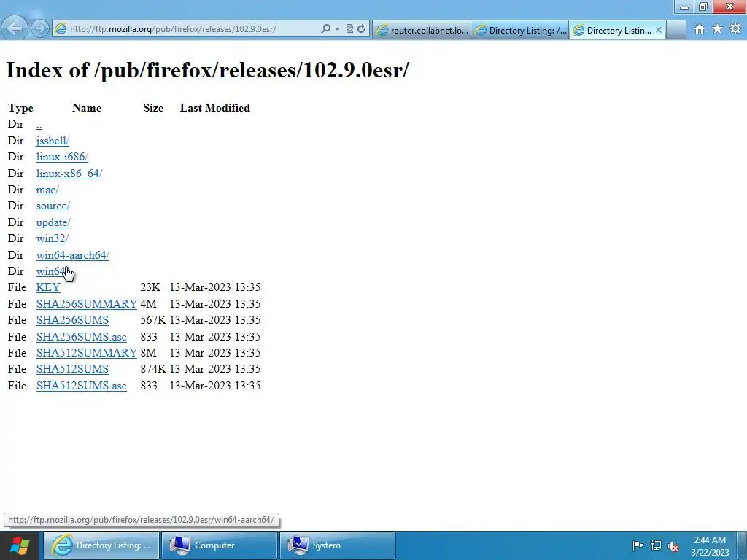This screenshot has height=560, width=747.
Task: Open the linux-i686/ directory
Action: (x=62, y=157)
